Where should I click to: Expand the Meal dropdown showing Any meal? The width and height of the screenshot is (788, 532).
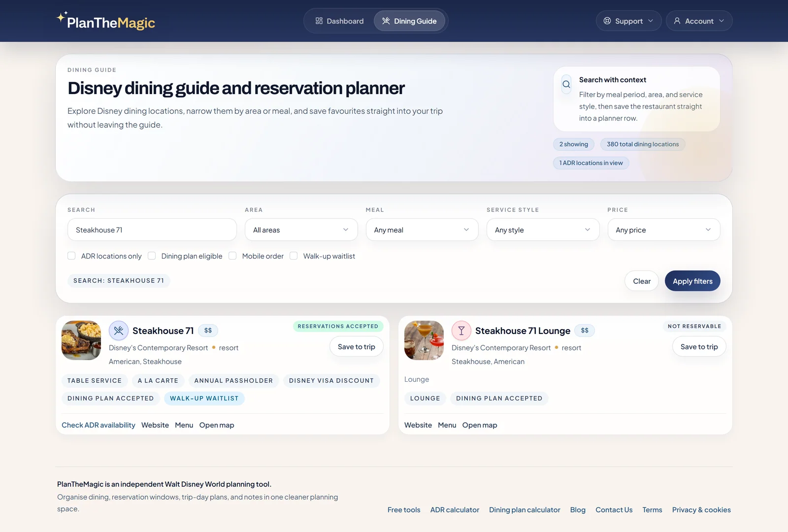[x=422, y=230]
